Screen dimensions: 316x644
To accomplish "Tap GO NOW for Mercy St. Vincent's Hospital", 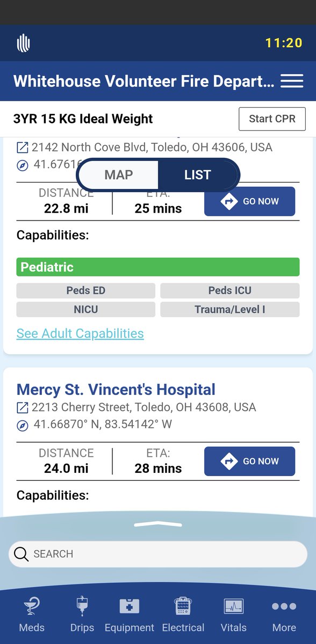I will point(249,461).
